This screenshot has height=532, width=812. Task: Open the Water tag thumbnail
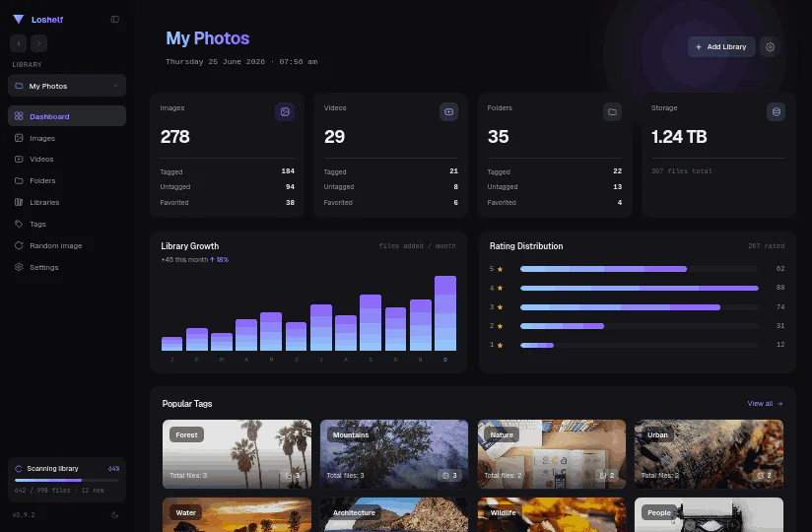[237, 515]
